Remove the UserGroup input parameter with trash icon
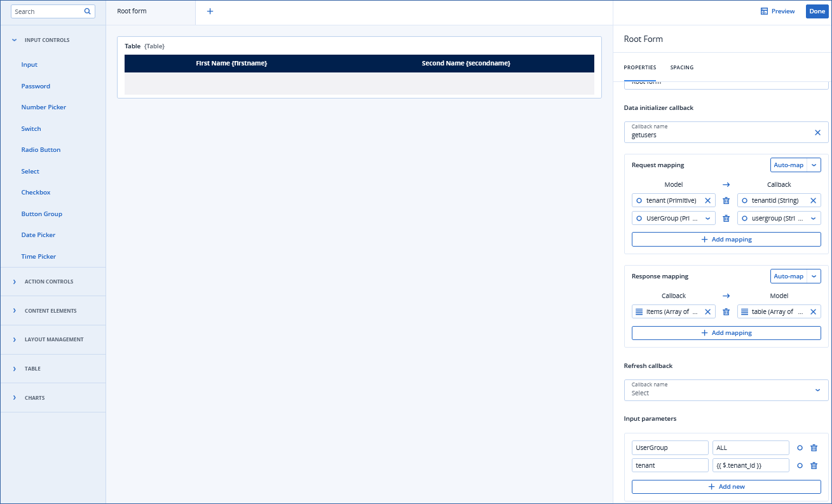832x504 pixels. point(814,447)
